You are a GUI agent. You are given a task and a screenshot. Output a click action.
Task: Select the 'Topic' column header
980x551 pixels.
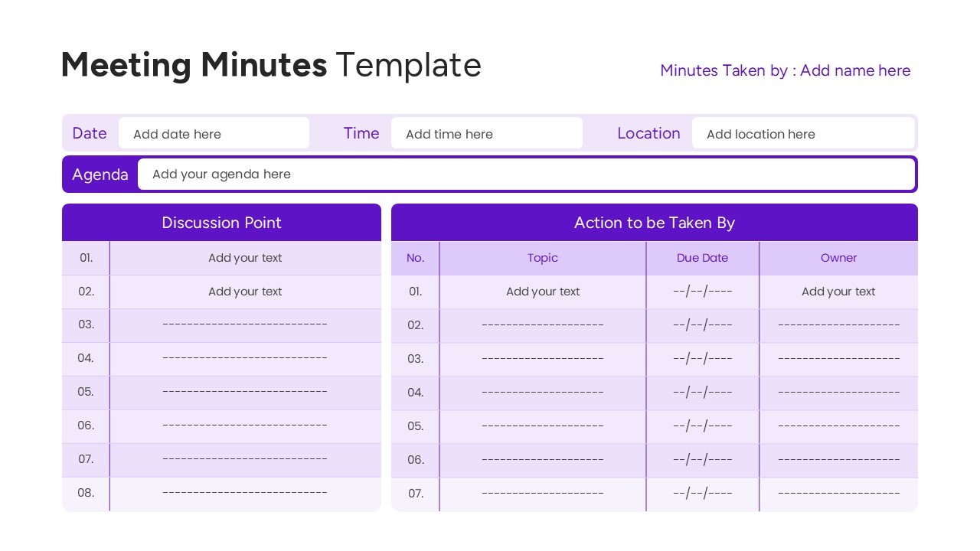pos(542,258)
